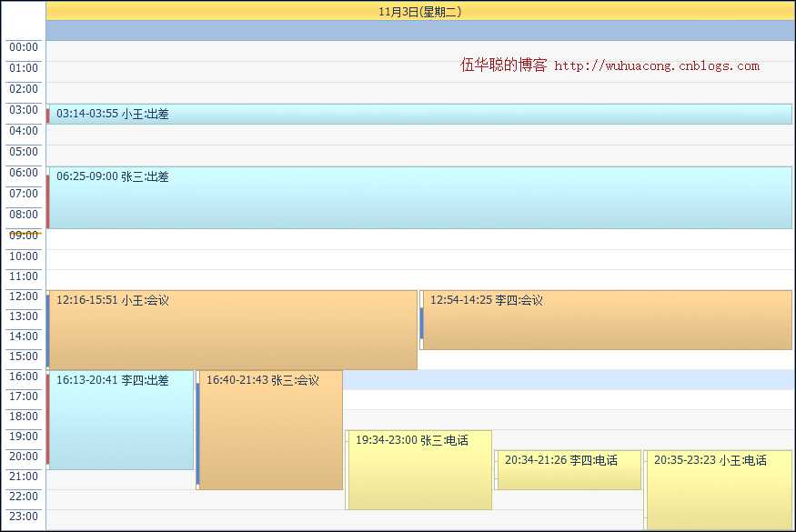Click the 15:00 time label
796x532 pixels.
point(24,356)
